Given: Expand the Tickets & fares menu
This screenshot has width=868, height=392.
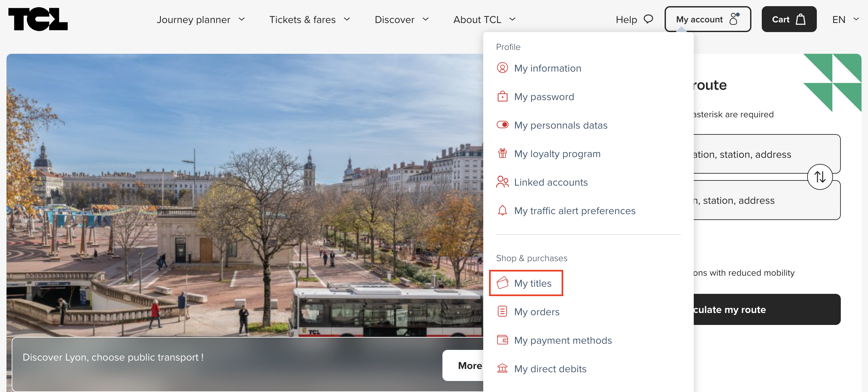Looking at the screenshot, I should pyautogui.click(x=310, y=19).
